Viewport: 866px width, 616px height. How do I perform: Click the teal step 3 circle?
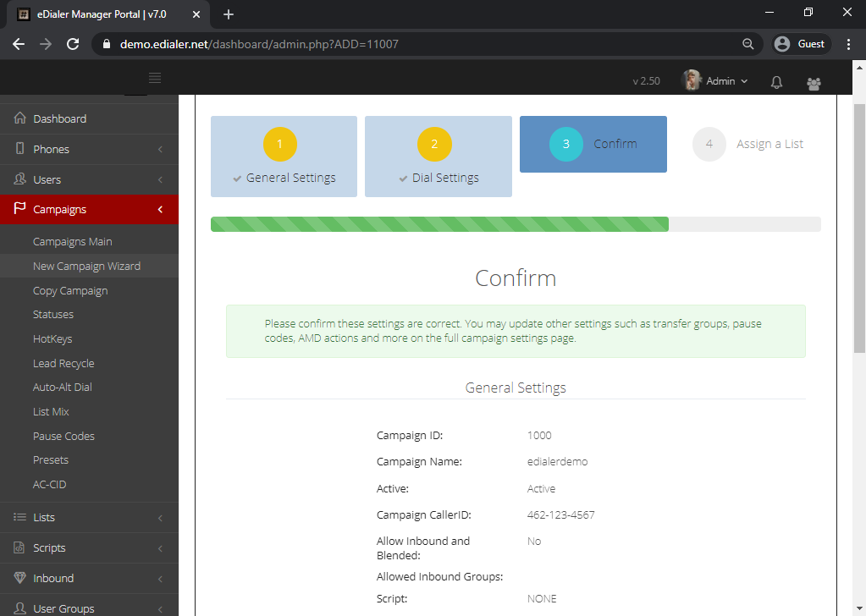click(566, 144)
